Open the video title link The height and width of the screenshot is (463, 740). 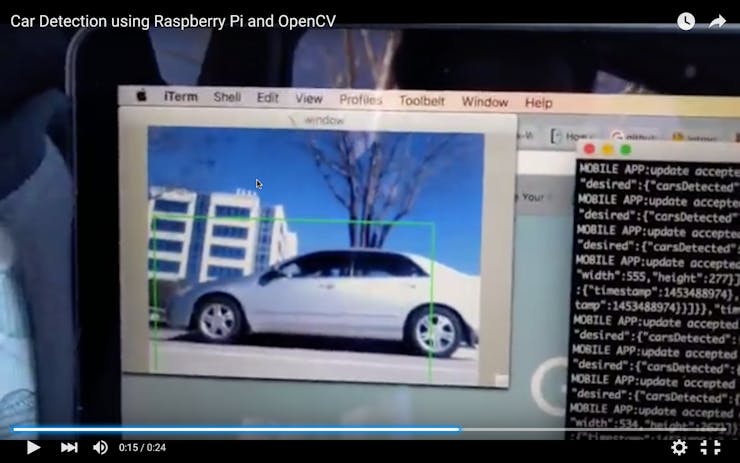point(173,21)
